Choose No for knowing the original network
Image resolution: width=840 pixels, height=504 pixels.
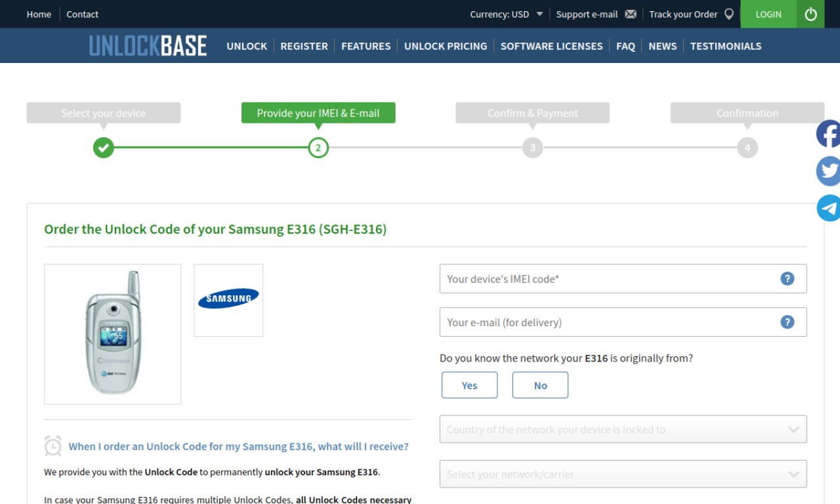[540, 385]
